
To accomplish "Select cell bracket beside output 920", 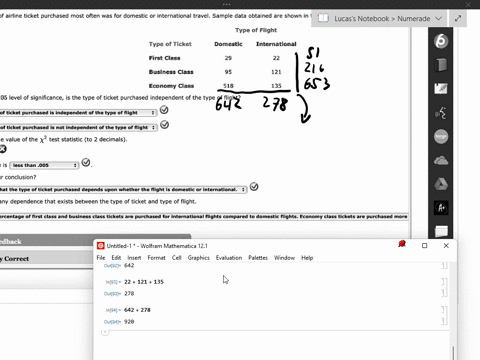I will [444, 321].
